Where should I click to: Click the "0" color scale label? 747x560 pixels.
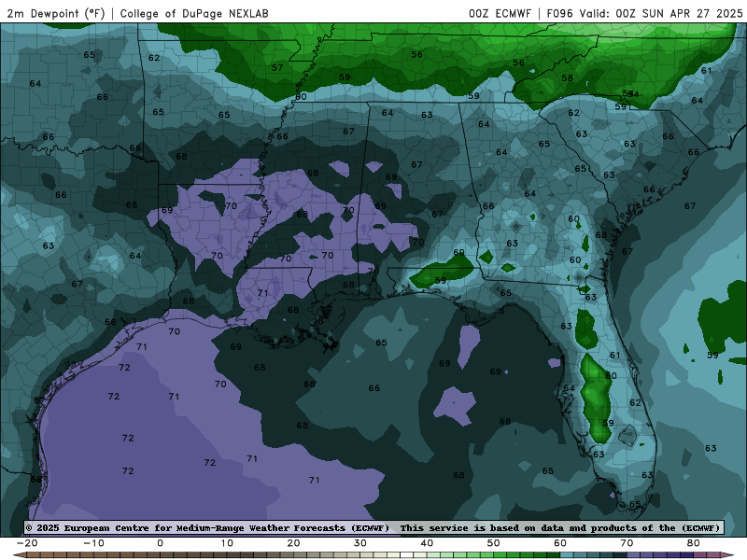pos(160,543)
